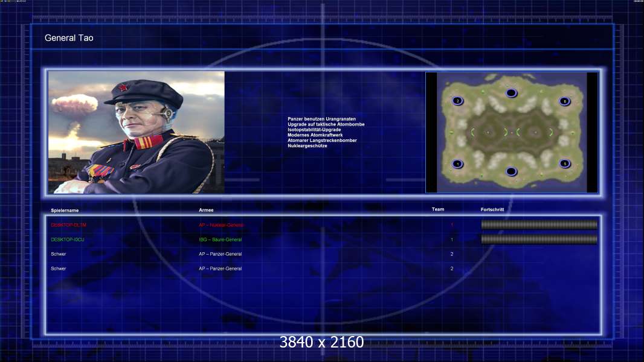Click start position marker 5 on the map
The width and height of the screenshot is (644, 362).
(x=565, y=164)
